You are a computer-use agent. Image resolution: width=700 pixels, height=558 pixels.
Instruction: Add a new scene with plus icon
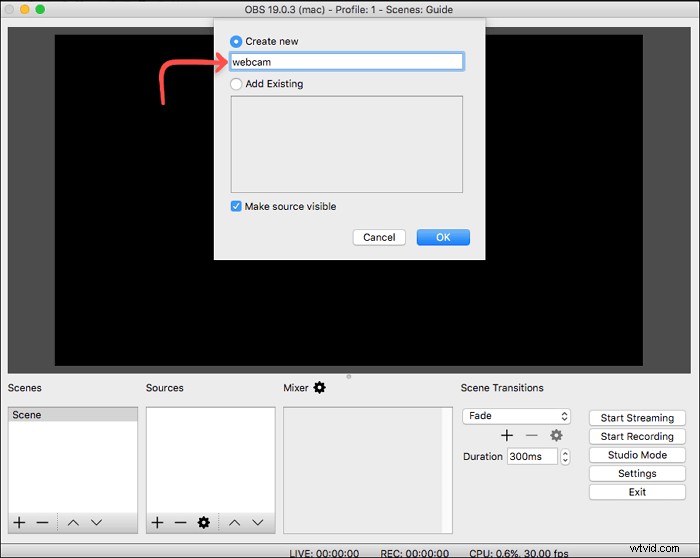point(20,522)
